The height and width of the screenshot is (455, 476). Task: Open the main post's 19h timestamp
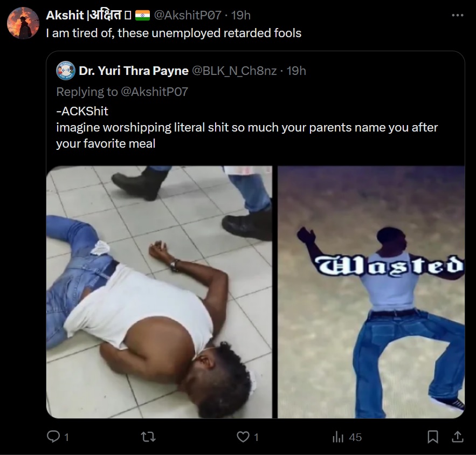(x=241, y=15)
